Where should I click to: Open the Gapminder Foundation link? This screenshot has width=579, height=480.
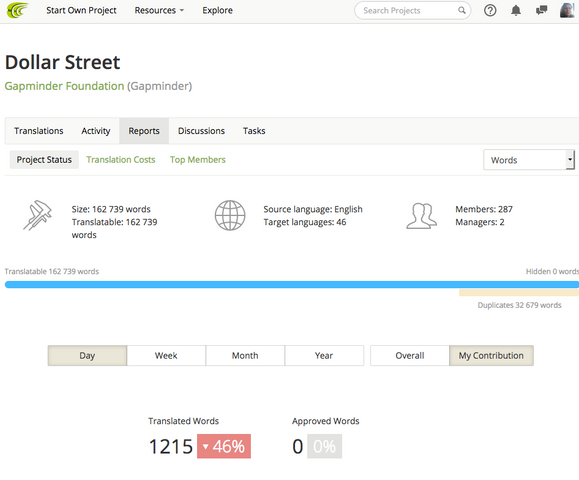(64, 86)
